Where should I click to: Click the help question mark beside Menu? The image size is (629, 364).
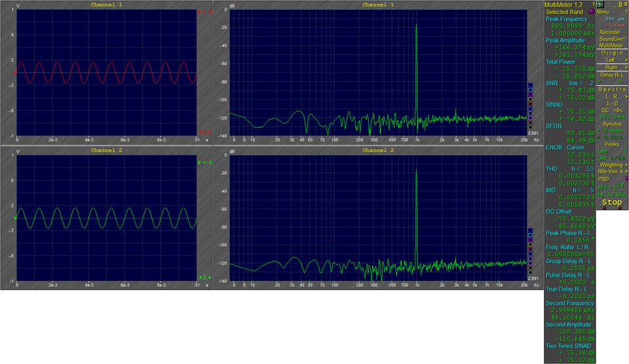point(626,12)
